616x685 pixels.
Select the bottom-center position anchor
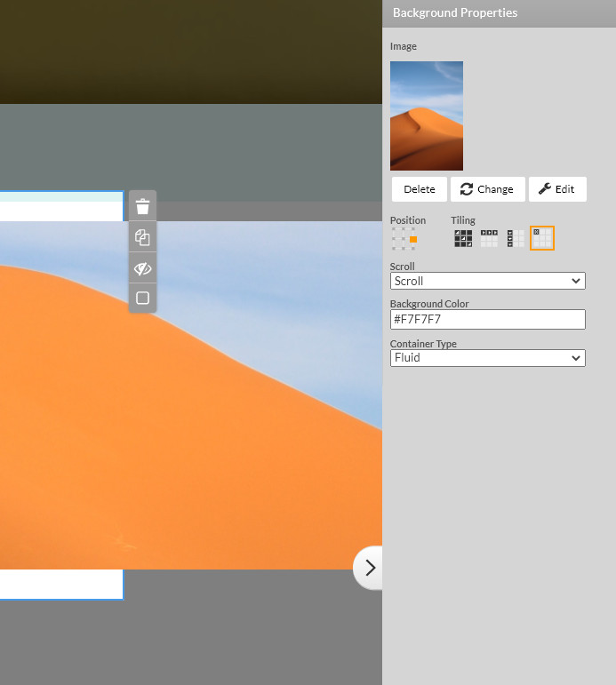[404, 248]
